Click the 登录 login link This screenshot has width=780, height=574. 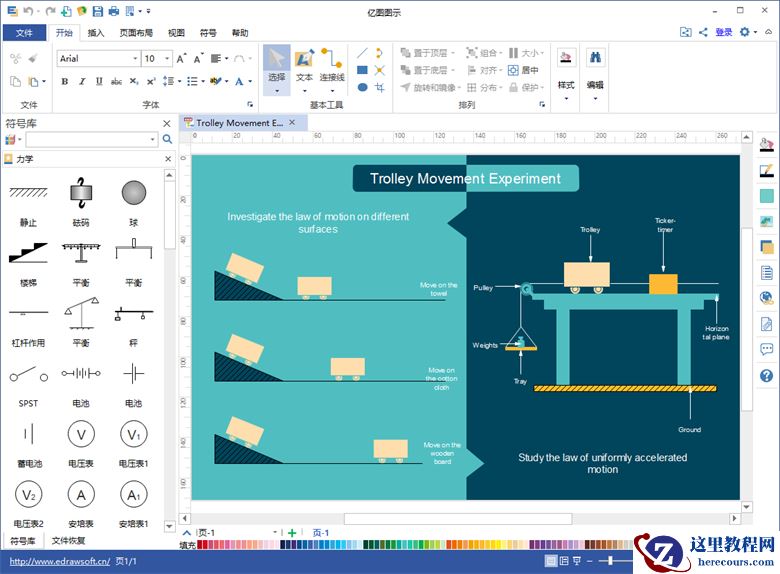(x=724, y=32)
